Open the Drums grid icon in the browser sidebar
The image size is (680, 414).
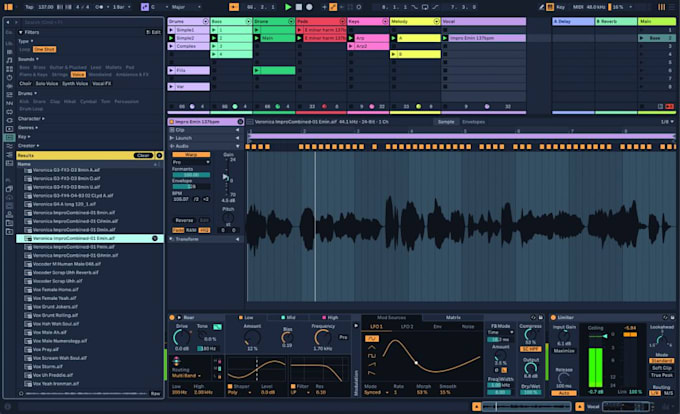click(9, 69)
